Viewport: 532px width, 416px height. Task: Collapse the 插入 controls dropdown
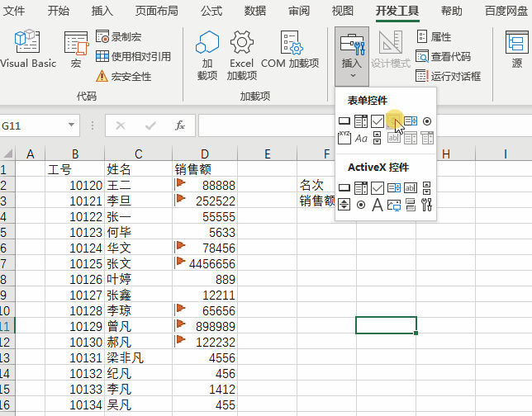coord(352,56)
